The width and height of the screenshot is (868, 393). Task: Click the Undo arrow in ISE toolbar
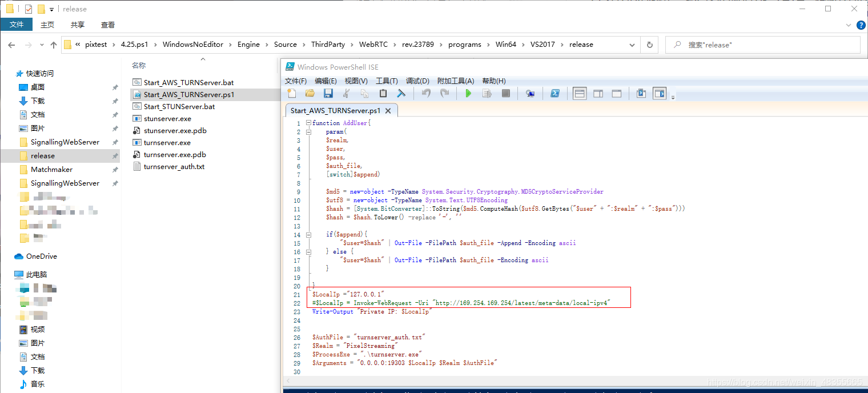pyautogui.click(x=426, y=93)
